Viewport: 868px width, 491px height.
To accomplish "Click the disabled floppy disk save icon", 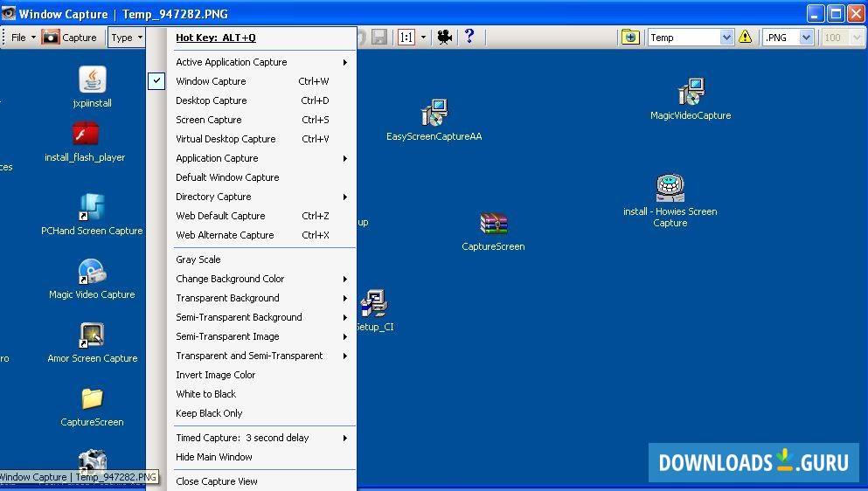I will 379,37.
